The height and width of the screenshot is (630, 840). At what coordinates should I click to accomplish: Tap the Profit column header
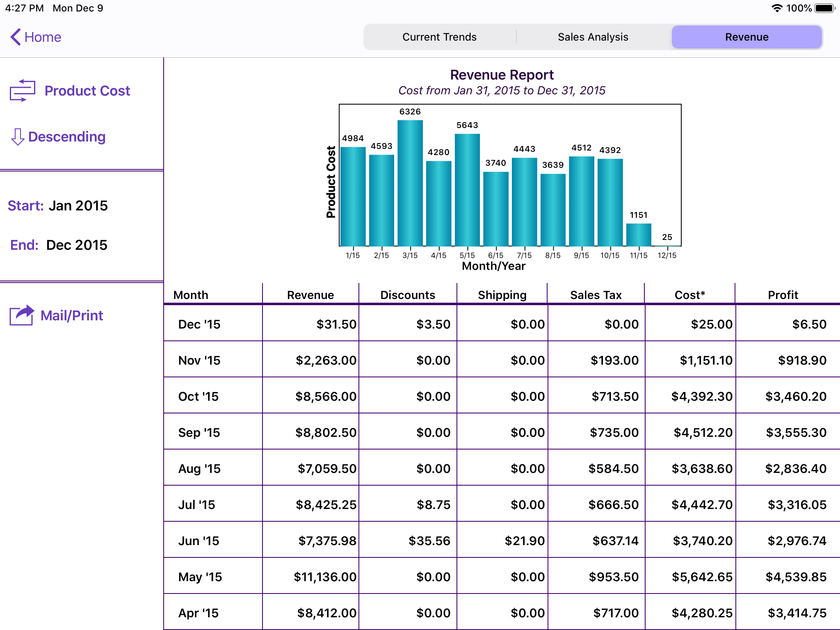pos(783,295)
